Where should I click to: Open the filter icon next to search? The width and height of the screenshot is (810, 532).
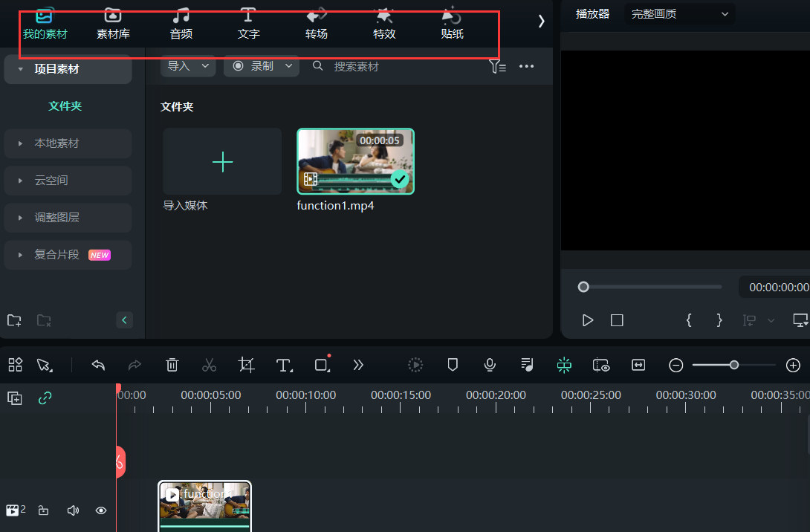pyautogui.click(x=497, y=67)
